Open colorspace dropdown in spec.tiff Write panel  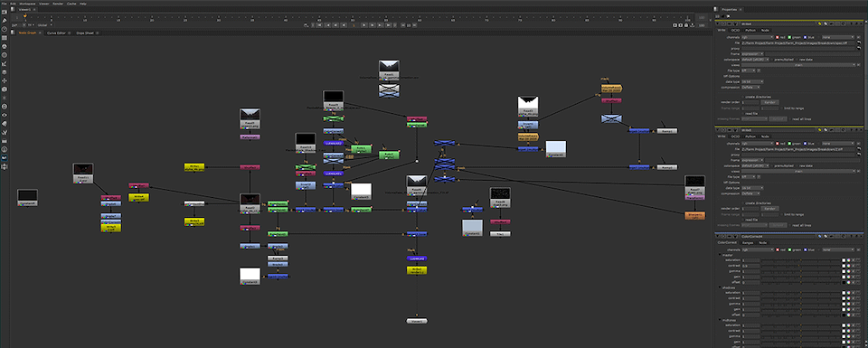point(755,59)
